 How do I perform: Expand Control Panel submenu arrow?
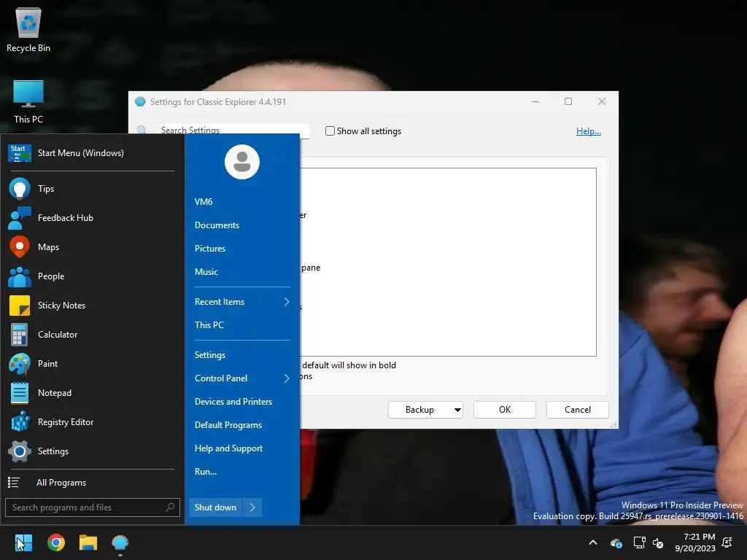click(287, 378)
